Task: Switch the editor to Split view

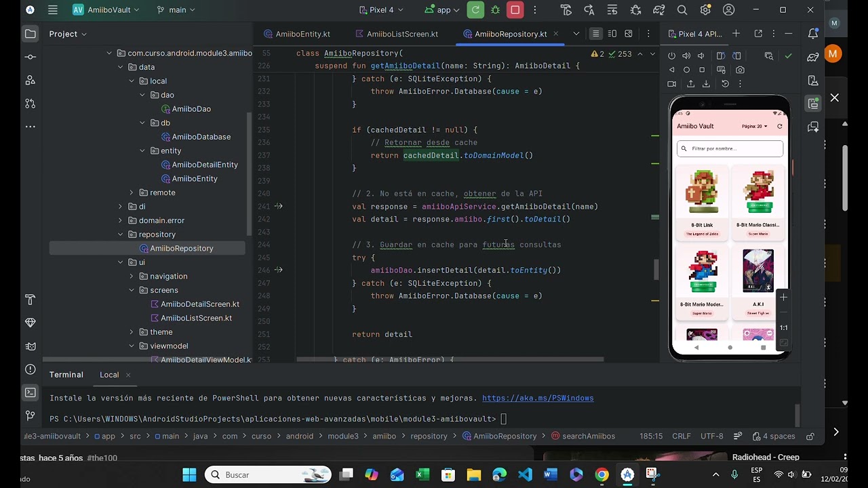Action: point(612,34)
